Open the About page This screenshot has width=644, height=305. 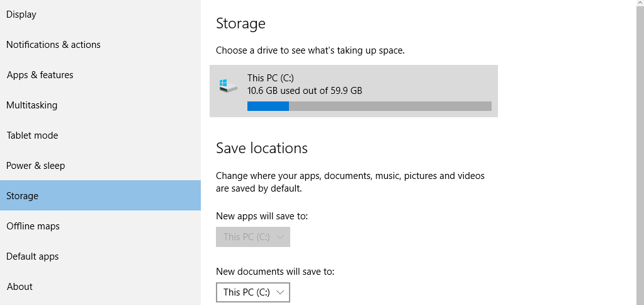tap(20, 287)
